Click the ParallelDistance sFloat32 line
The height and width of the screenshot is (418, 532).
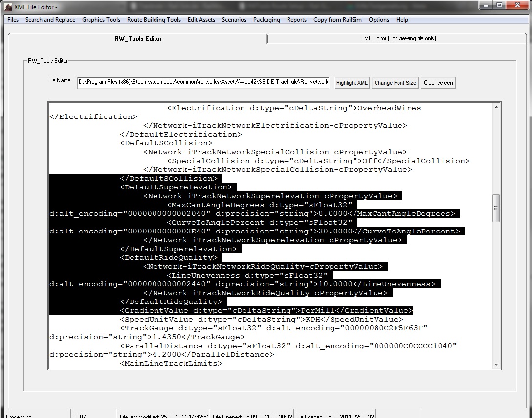coord(288,346)
